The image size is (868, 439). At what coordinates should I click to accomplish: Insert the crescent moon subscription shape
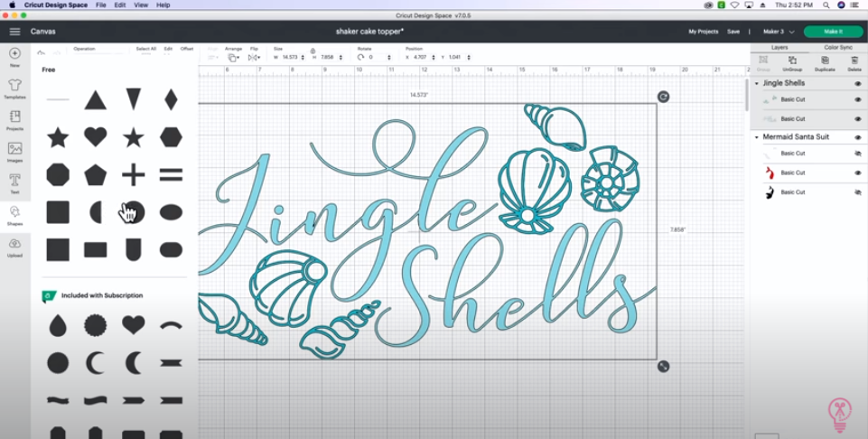(x=95, y=363)
